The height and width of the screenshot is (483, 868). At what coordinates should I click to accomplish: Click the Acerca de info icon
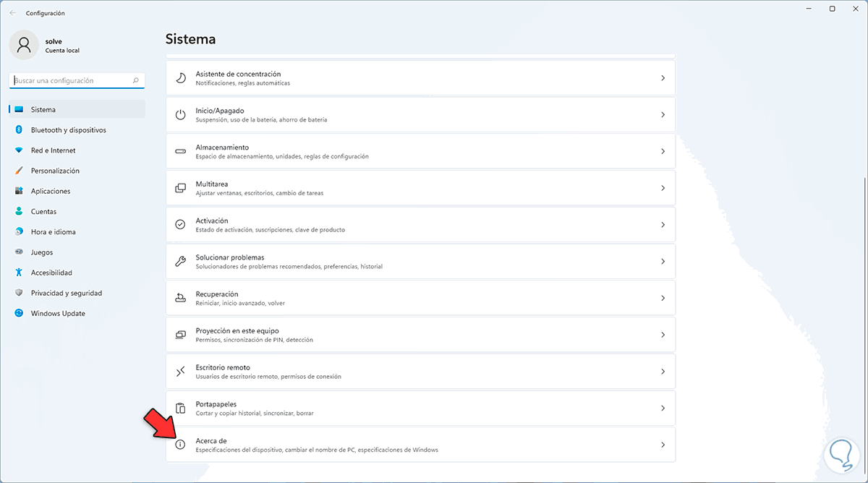(181, 445)
